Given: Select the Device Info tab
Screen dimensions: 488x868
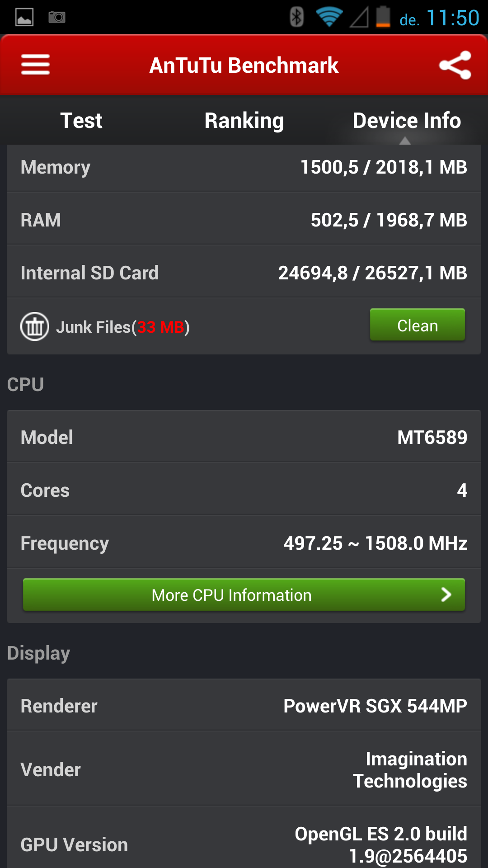Looking at the screenshot, I should (407, 121).
